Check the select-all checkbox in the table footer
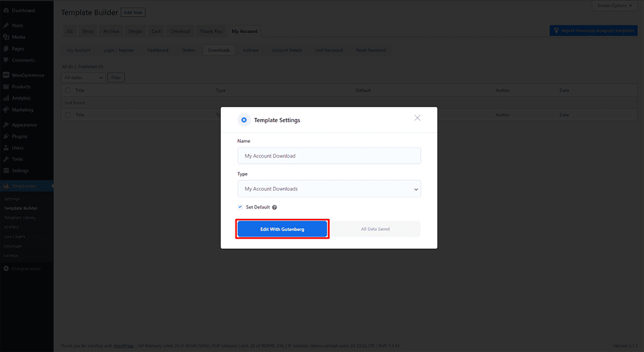This screenshot has height=352, width=644. tap(67, 115)
